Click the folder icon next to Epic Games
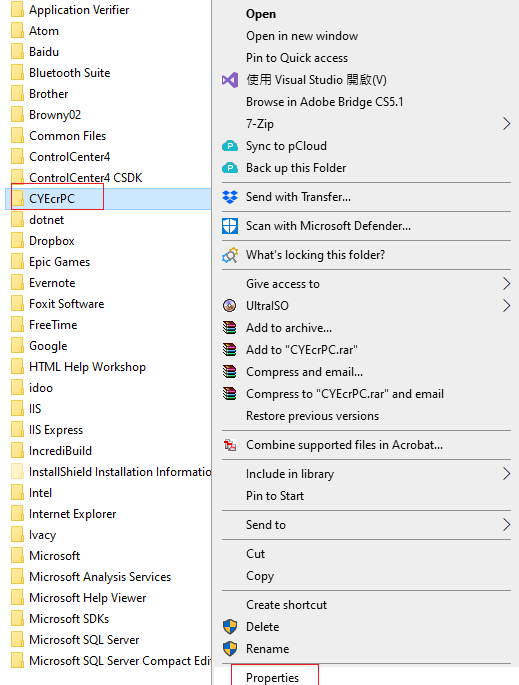Image resolution: width=519 pixels, height=685 pixels. coord(17,262)
